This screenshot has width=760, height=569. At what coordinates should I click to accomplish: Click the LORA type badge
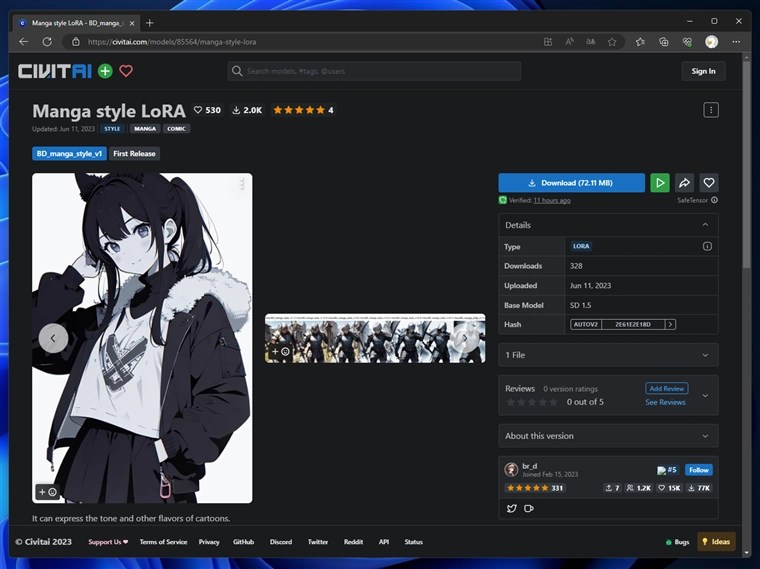581,246
